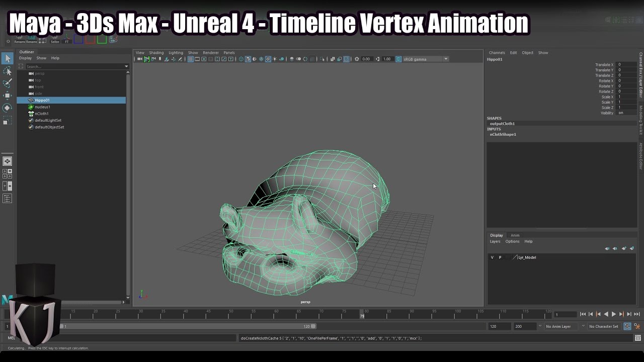
Task: Move layer up icon in layer editor
Action: 607,248
